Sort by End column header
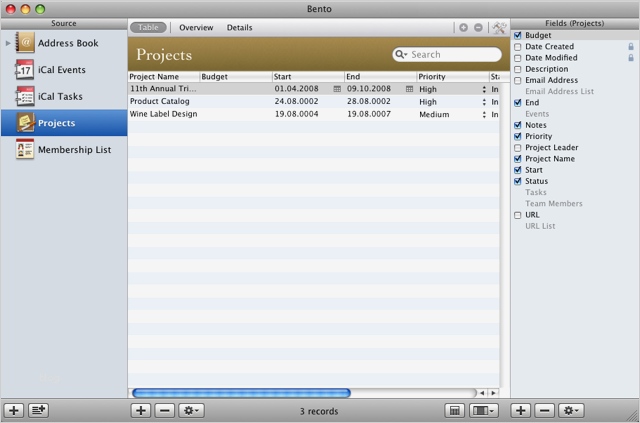The height and width of the screenshot is (423, 640). (x=380, y=77)
